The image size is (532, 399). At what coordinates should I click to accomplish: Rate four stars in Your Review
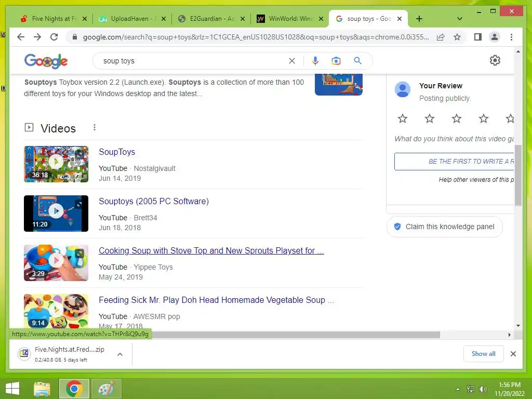pyautogui.click(x=484, y=118)
